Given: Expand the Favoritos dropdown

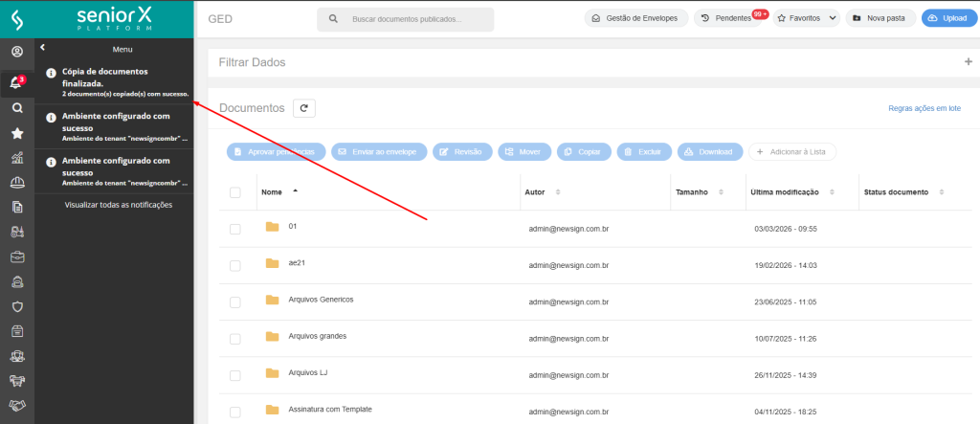Looking at the screenshot, I should click(806, 18).
